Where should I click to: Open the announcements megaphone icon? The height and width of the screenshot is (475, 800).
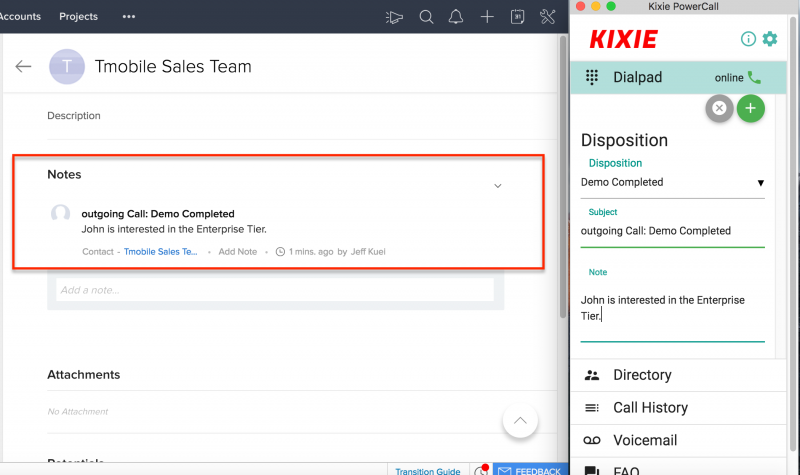[394, 17]
